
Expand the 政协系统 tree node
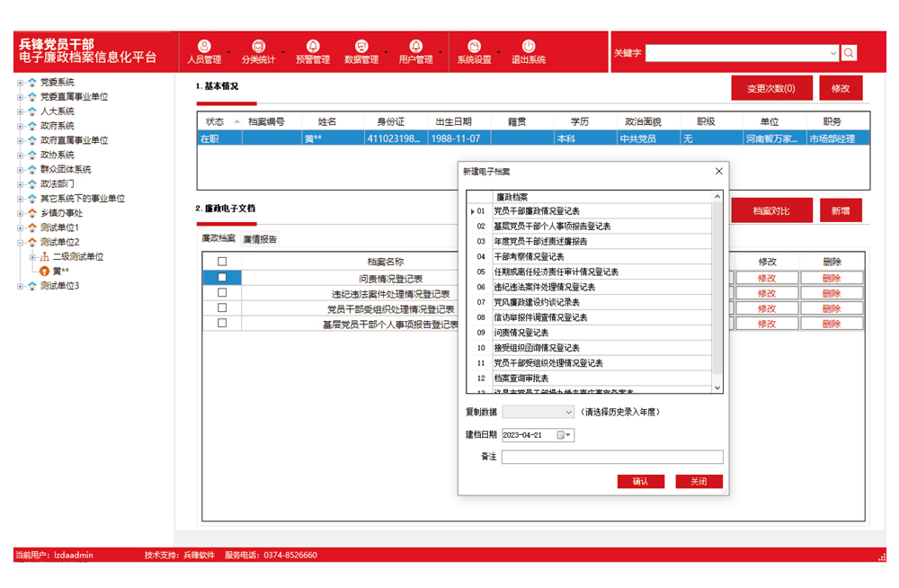pyautogui.click(x=21, y=156)
